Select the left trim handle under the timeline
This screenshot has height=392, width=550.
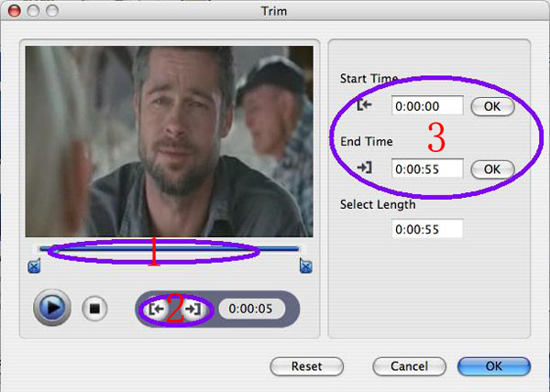(35, 267)
